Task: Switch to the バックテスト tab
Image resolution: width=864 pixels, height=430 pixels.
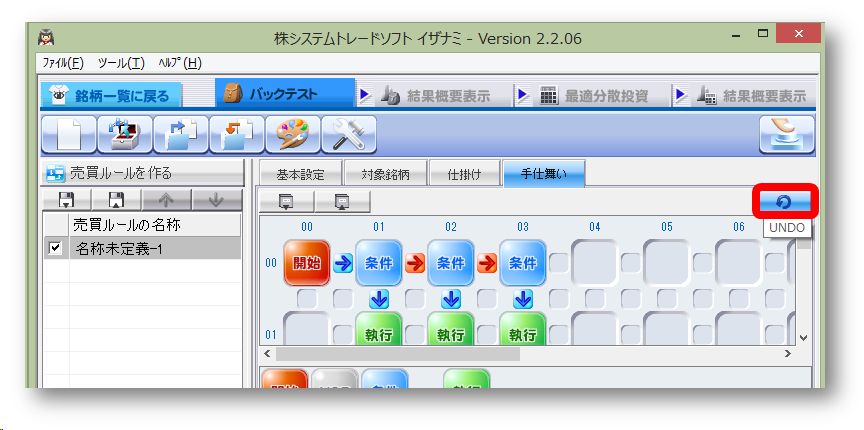Action: 284,94
